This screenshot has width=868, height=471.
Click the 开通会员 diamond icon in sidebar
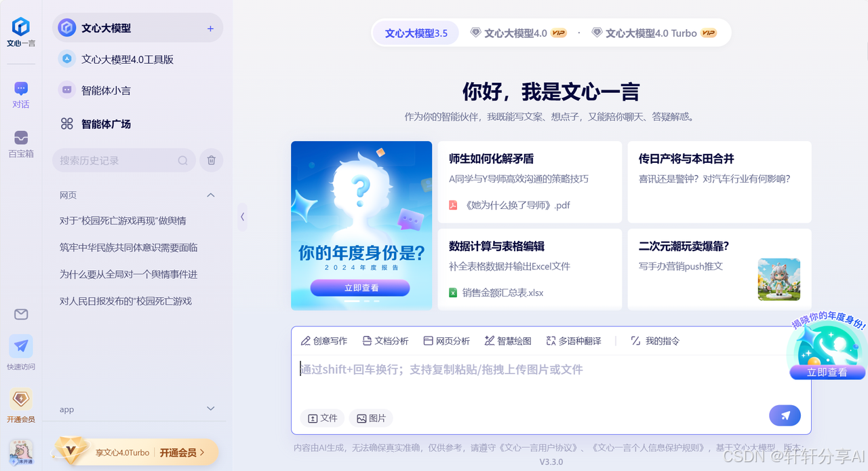click(x=21, y=400)
